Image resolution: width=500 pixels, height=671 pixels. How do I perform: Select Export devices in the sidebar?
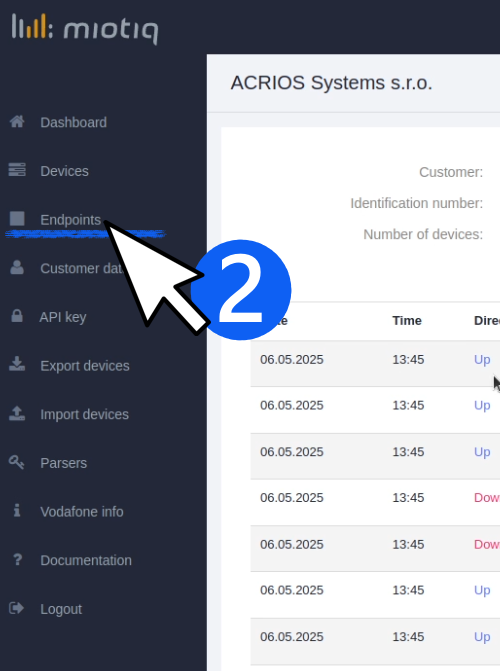tap(85, 366)
